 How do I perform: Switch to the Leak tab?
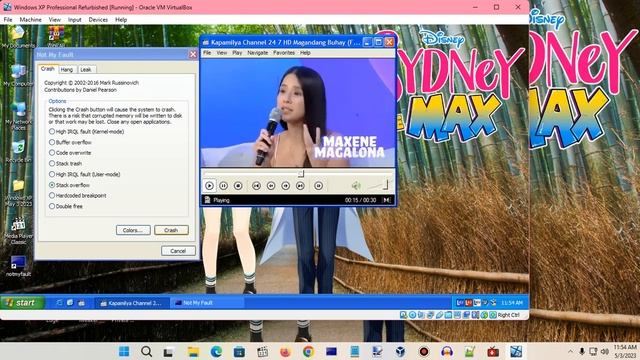pyautogui.click(x=86, y=69)
